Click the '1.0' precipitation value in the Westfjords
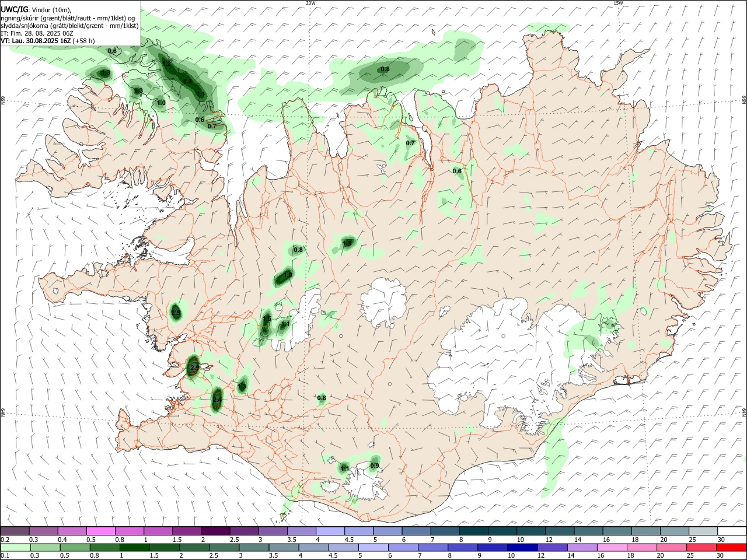The height and width of the screenshot is (560, 747). click(x=161, y=103)
